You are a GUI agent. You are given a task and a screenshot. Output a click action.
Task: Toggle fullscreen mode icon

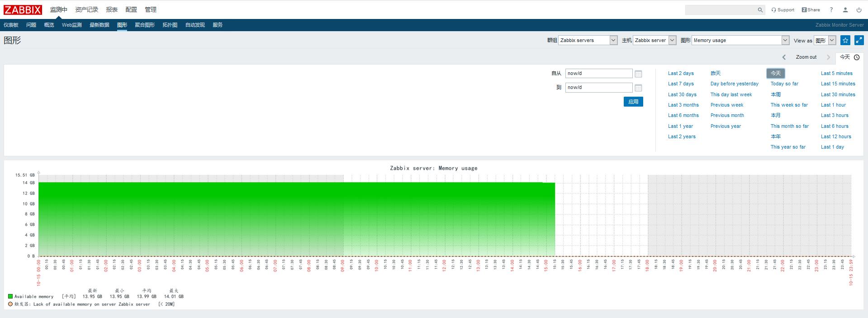pos(859,40)
